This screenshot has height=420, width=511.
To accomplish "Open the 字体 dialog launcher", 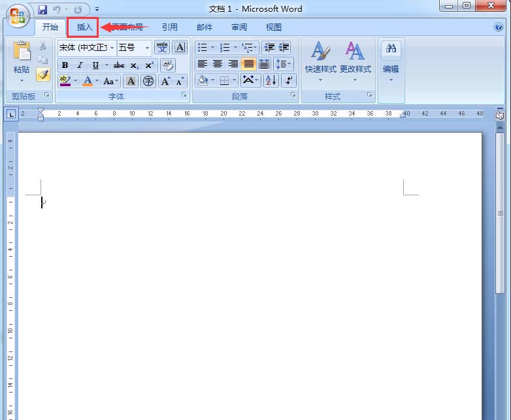I will tap(184, 95).
